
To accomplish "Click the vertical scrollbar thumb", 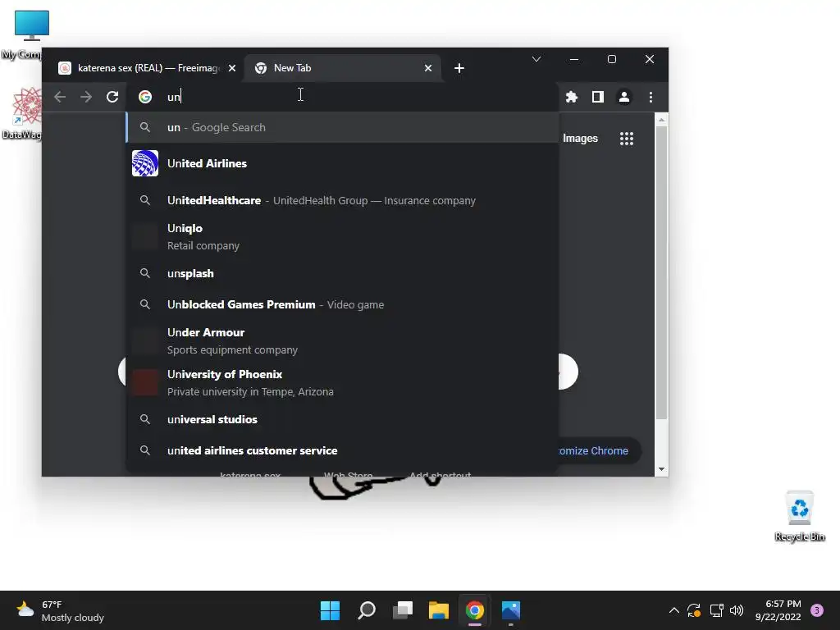I will (662, 272).
